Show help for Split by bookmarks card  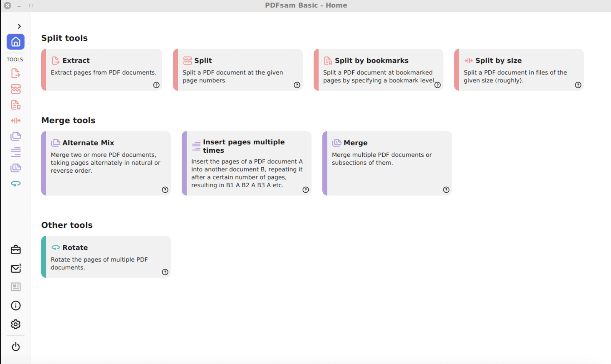[x=437, y=85]
